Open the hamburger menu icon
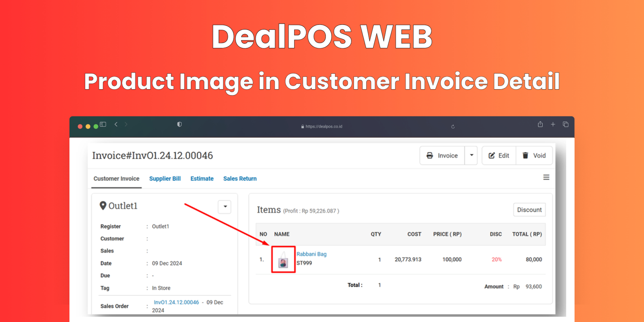The height and width of the screenshot is (322, 644). [546, 177]
